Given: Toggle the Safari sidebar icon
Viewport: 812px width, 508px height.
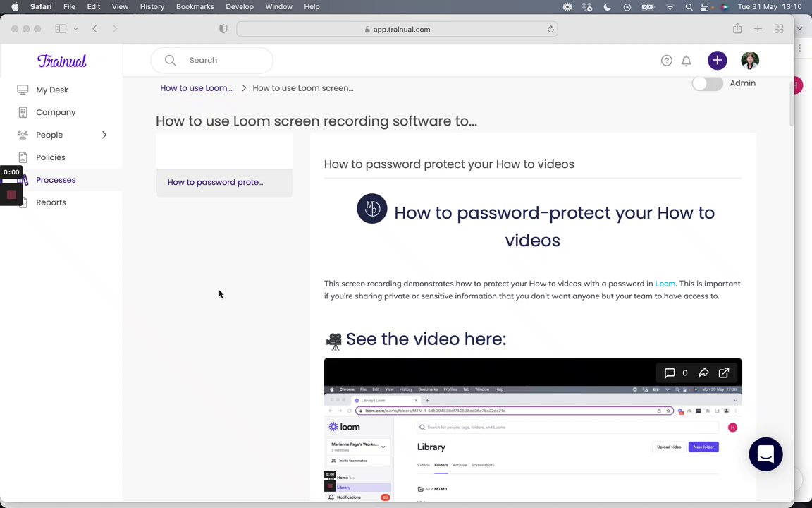Looking at the screenshot, I should (61, 29).
